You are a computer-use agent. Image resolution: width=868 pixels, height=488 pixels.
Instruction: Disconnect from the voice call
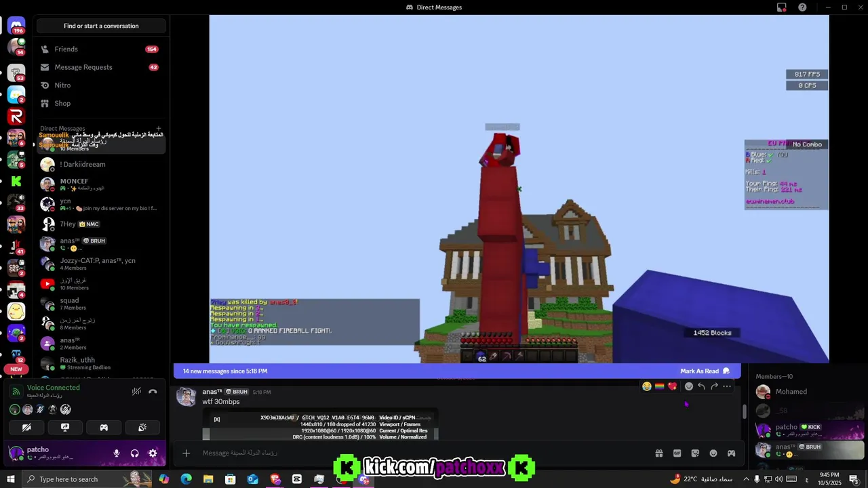[153, 391]
